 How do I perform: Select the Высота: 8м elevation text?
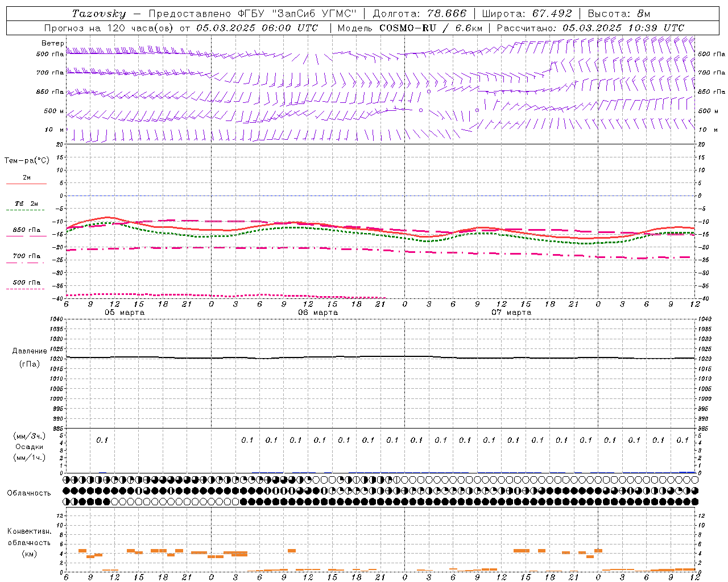tap(619, 14)
